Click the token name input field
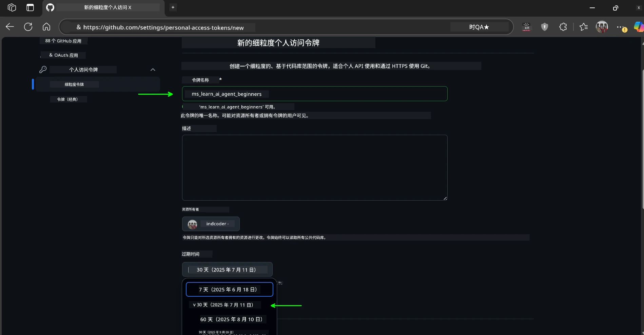 point(314,94)
